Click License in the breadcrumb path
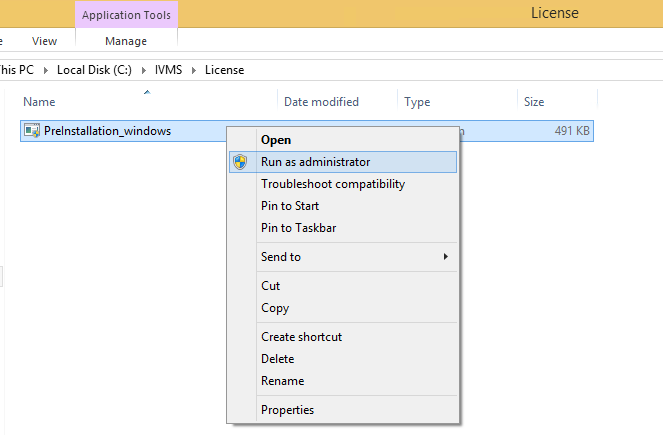Image resolution: width=663 pixels, height=435 pixels. 225,70
